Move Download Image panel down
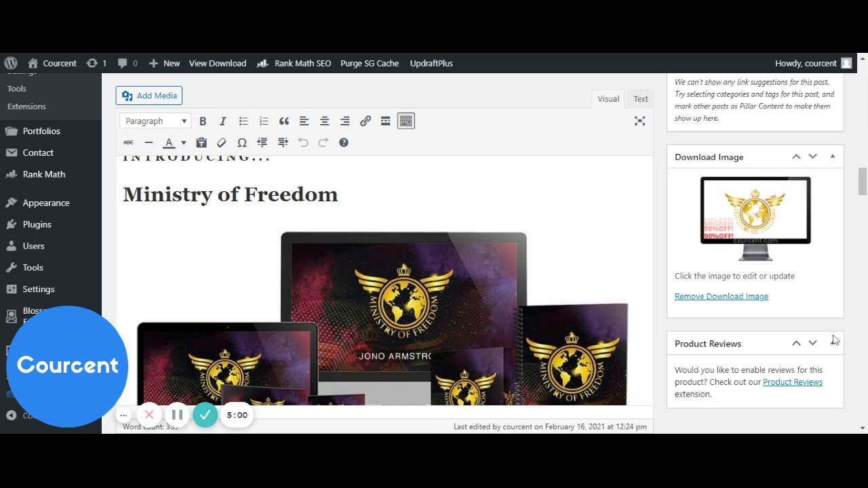The image size is (868, 488). pyautogui.click(x=812, y=157)
